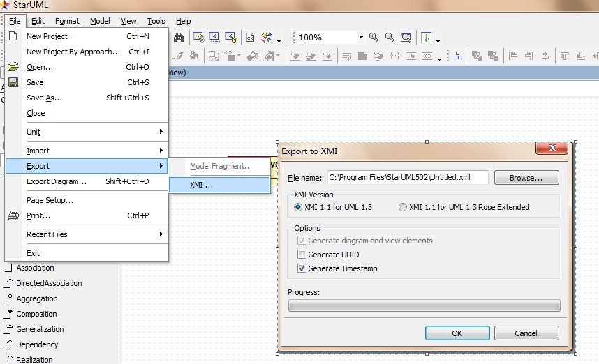Click Generate diagram and view elements checkbox
599x364 pixels.
pos(302,241)
